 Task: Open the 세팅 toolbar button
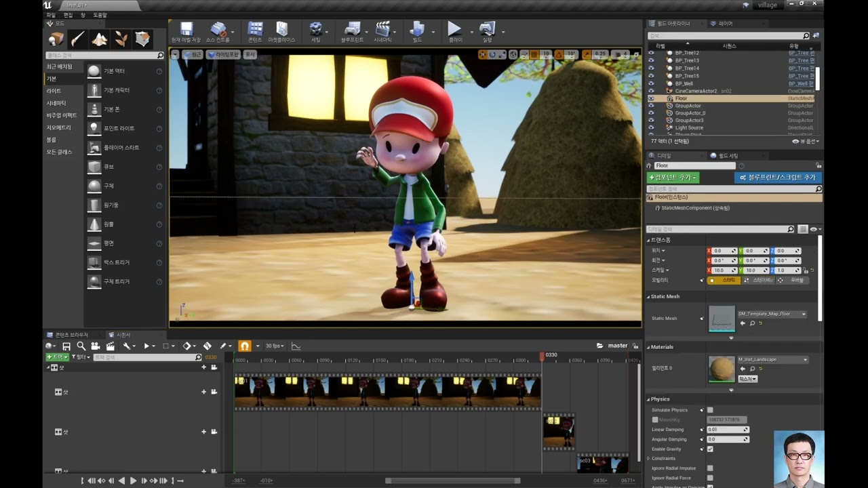[315, 32]
